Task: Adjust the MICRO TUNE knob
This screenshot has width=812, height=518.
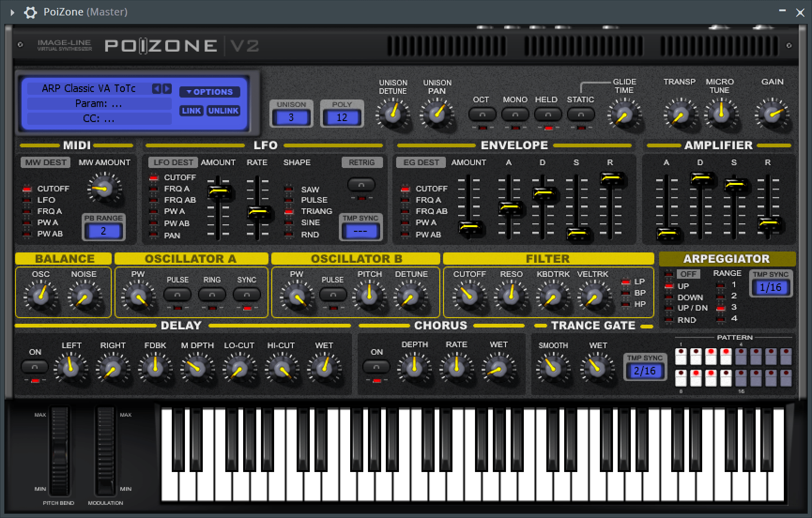Action: [720, 114]
